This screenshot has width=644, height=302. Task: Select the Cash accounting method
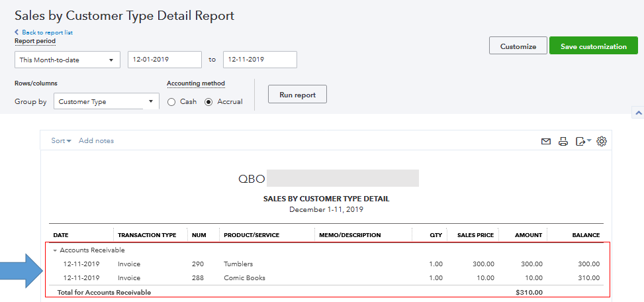(x=171, y=102)
